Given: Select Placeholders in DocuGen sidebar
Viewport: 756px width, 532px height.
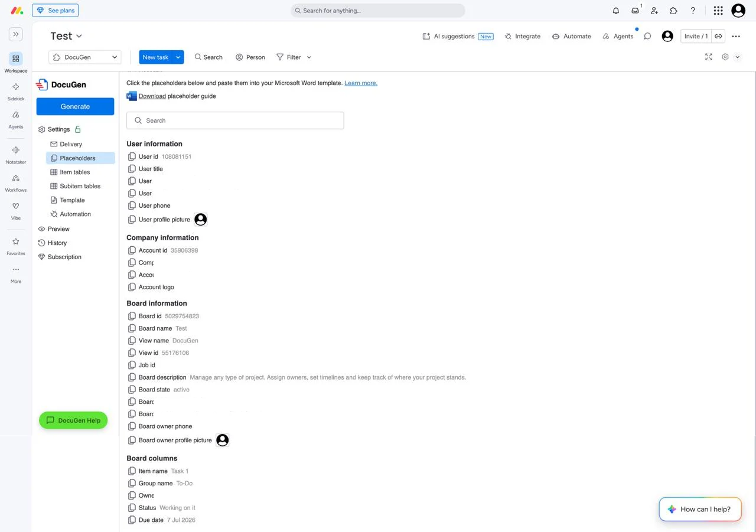Looking at the screenshot, I should [80, 158].
